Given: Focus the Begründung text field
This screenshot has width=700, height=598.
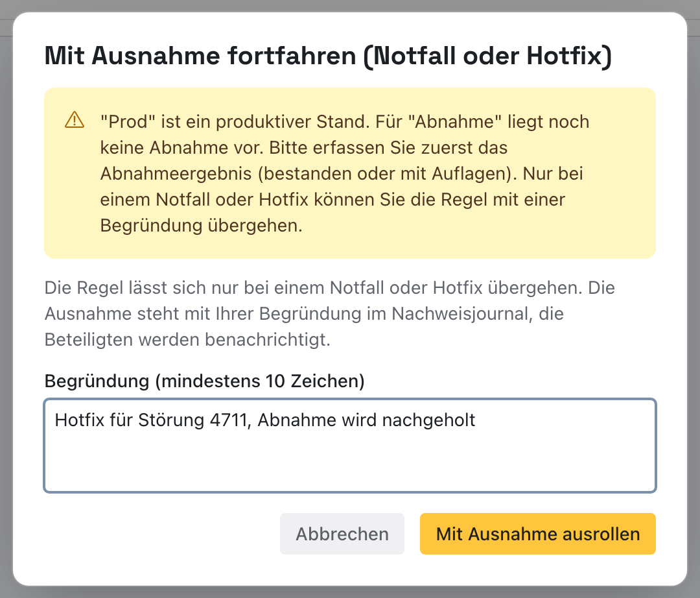Looking at the screenshot, I should click(350, 446).
